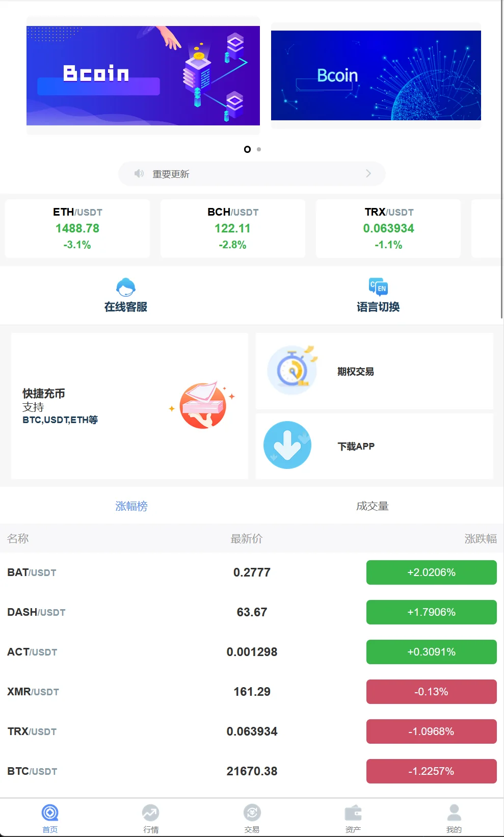Viewport: 504px width, 837px height.
Task: Open the Trade icon in bottom bar
Action: (252, 813)
